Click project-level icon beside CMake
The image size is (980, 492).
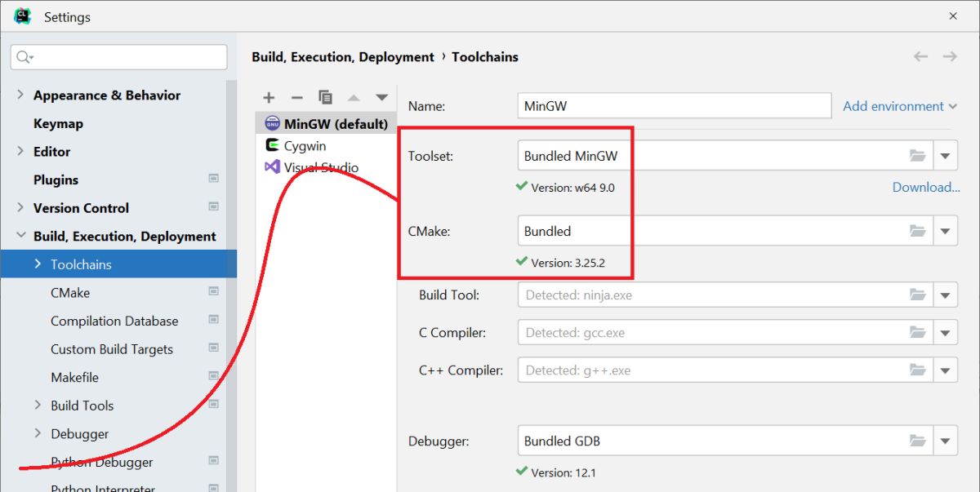213,291
